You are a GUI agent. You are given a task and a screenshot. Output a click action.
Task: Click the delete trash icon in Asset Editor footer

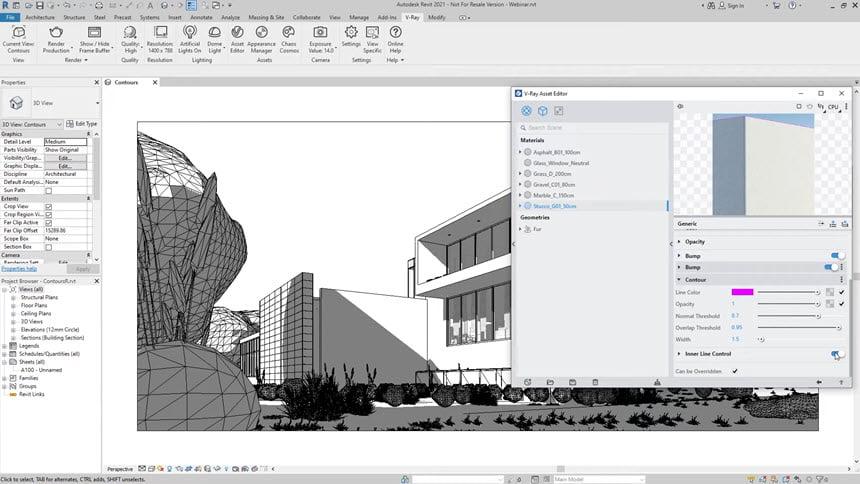(x=595, y=382)
